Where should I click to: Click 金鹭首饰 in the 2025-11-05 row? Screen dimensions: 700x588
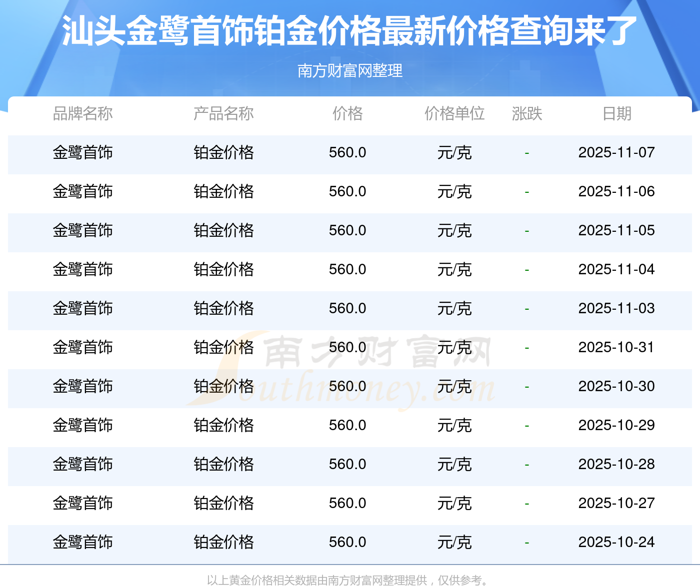click(x=83, y=230)
